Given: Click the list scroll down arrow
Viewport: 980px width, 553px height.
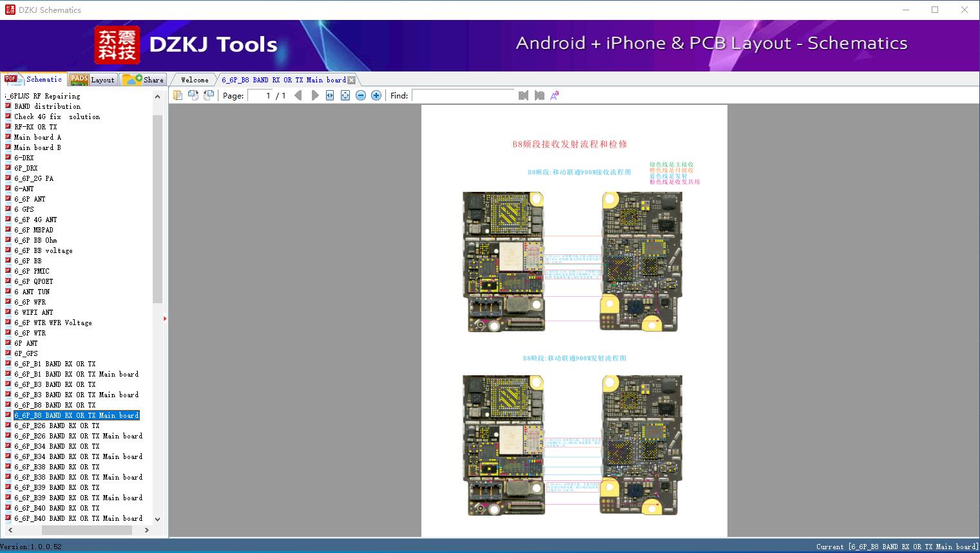Looking at the screenshot, I should (x=157, y=519).
